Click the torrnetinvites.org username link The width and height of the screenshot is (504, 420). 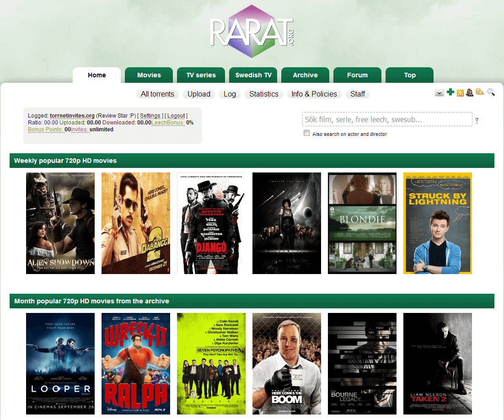pos(72,116)
